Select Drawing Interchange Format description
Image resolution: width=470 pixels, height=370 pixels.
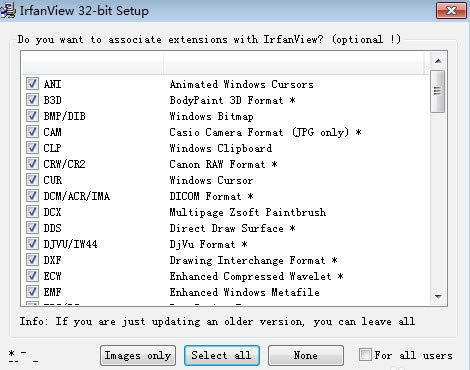tap(253, 260)
